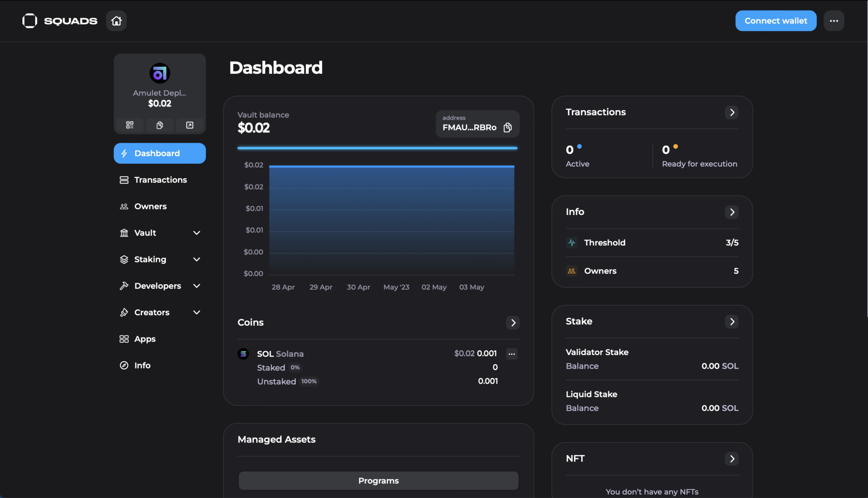Open the Transactions section from the sidebar
The image size is (868, 498).
pos(160,179)
